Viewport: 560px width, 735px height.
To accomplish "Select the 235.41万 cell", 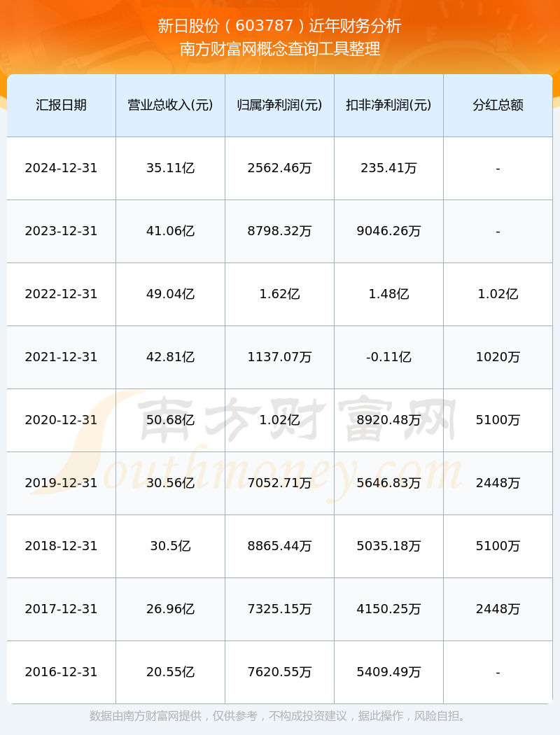I will (389, 168).
